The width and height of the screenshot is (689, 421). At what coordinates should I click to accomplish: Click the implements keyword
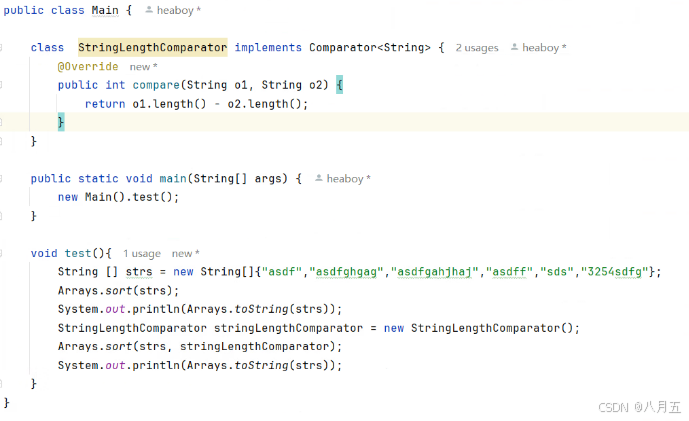click(x=268, y=47)
